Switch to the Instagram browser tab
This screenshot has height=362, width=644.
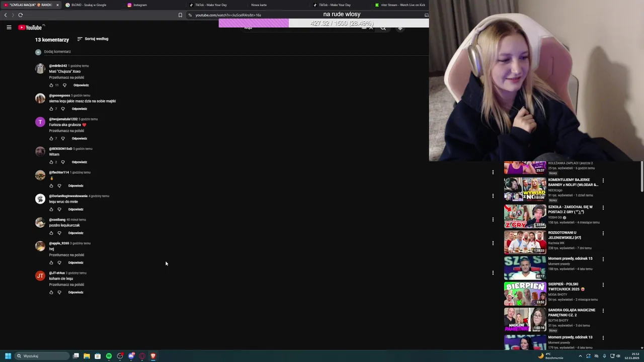click(x=155, y=5)
